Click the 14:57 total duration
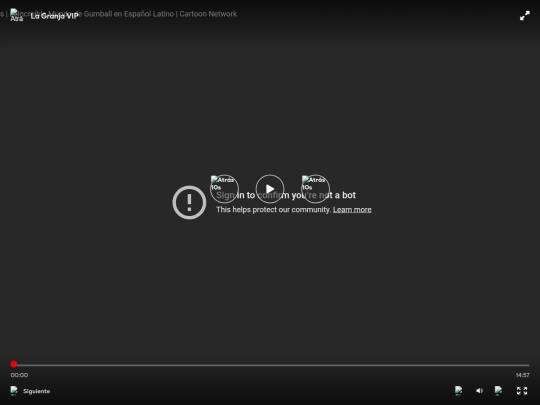This screenshot has width=540, height=405. pos(522,375)
